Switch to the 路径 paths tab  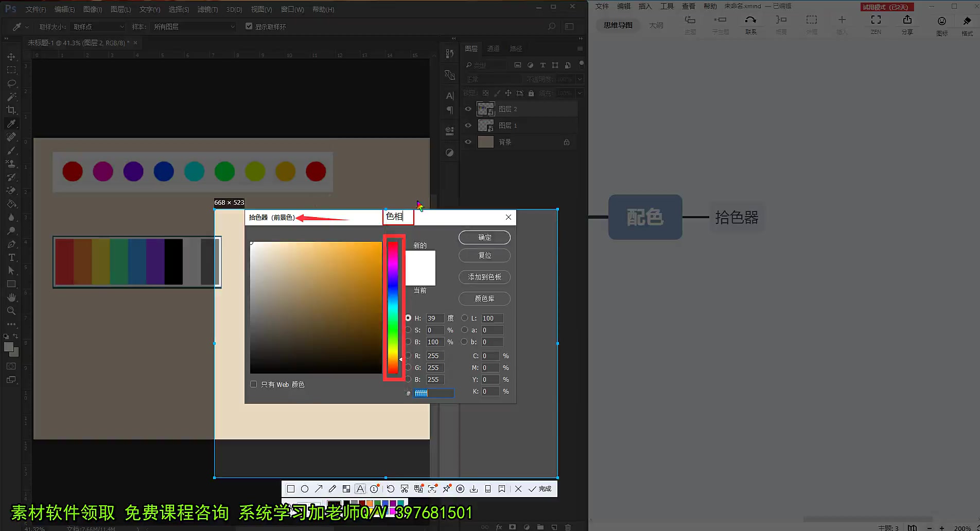point(516,48)
